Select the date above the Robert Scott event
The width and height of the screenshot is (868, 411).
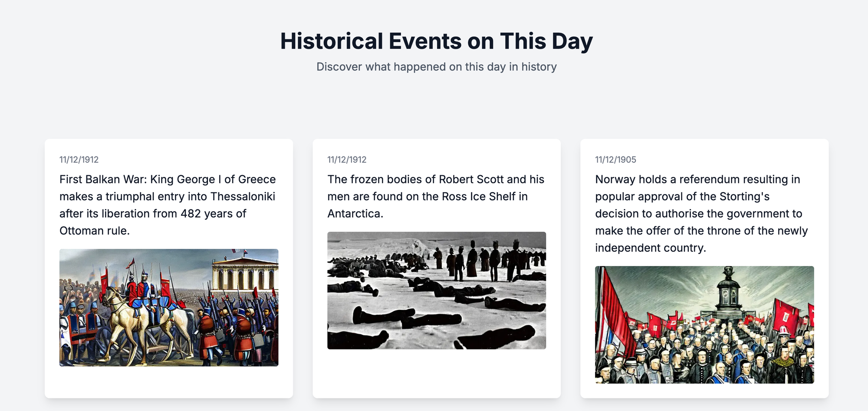pos(347,160)
